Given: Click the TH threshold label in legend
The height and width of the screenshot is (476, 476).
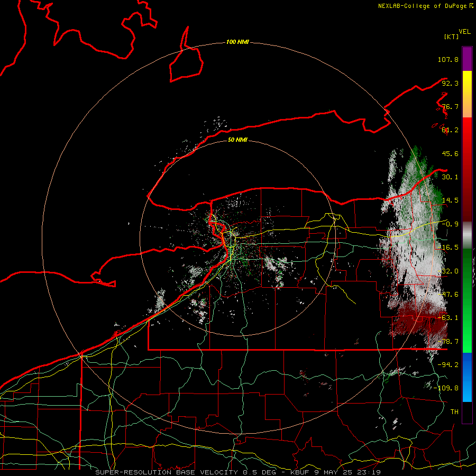Looking at the screenshot, I should [454, 412].
